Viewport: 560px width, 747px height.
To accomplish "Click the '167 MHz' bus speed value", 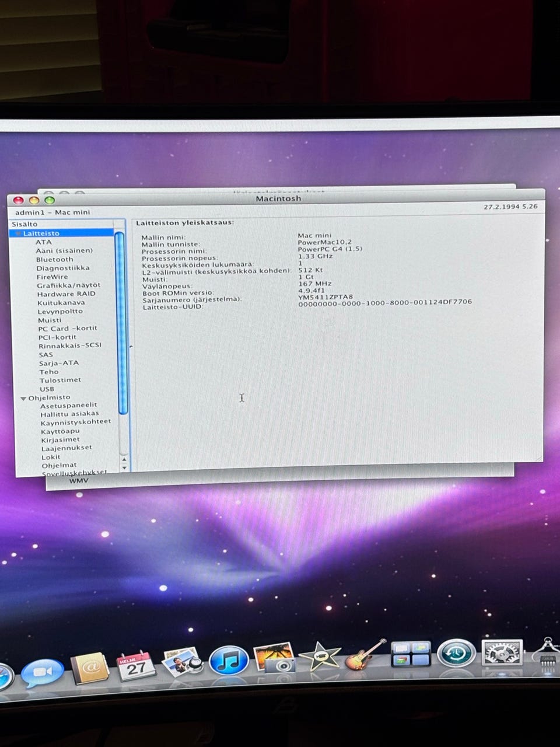I will pyautogui.click(x=315, y=284).
